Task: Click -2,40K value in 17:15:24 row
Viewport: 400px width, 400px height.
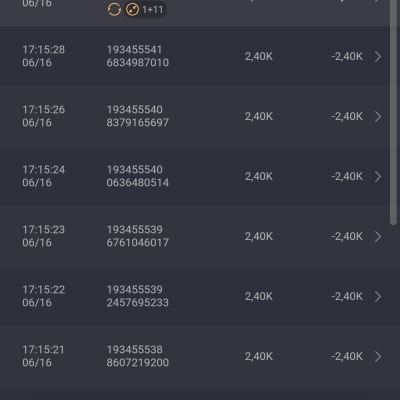Action: [347, 176]
